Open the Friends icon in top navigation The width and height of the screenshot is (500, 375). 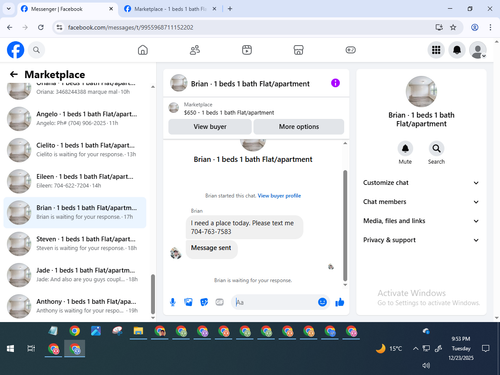point(195,50)
